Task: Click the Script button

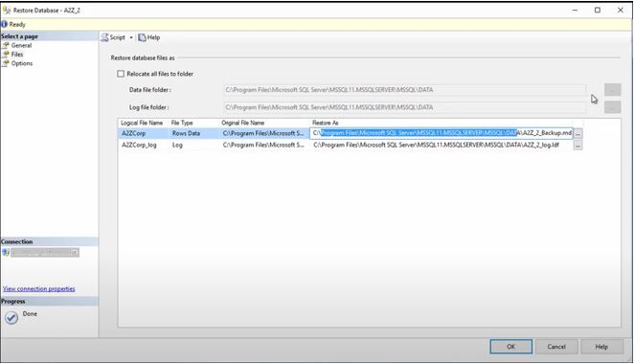Action: (x=114, y=37)
